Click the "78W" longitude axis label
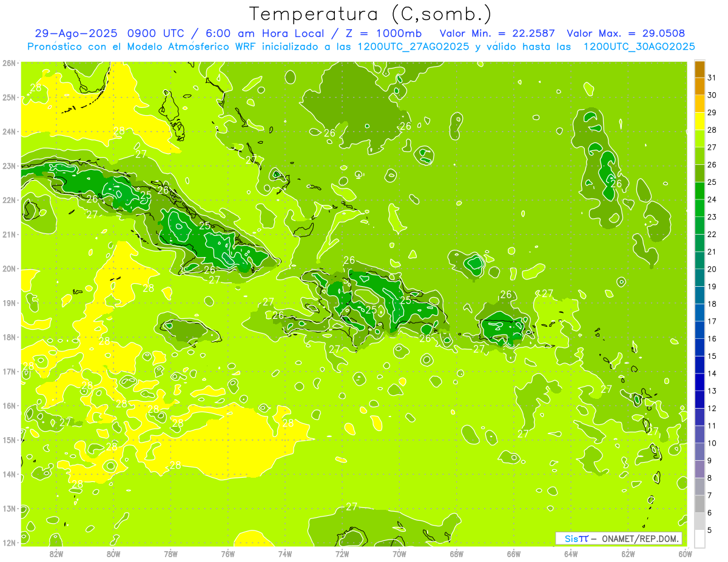 pos(170,554)
